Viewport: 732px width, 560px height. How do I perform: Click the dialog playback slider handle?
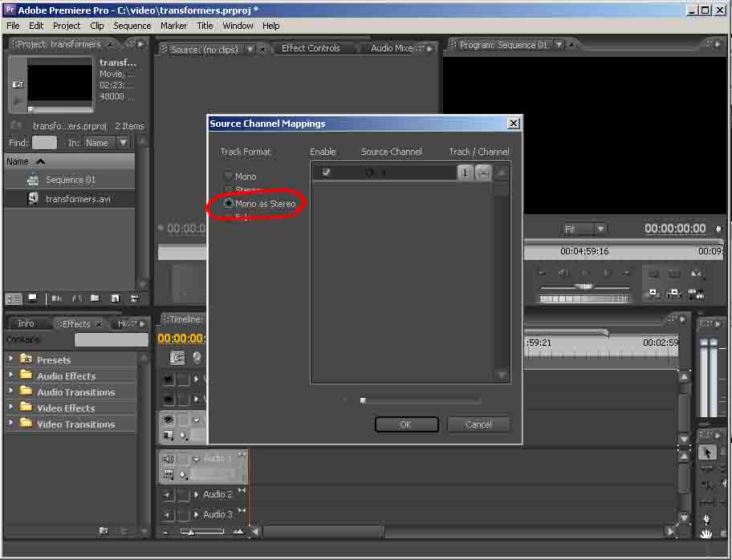click(x=363, y=400)
